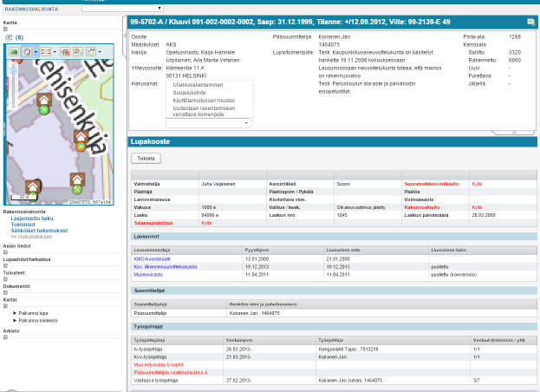Click Iv-työnjohtaja row label

tap(147, 350)
